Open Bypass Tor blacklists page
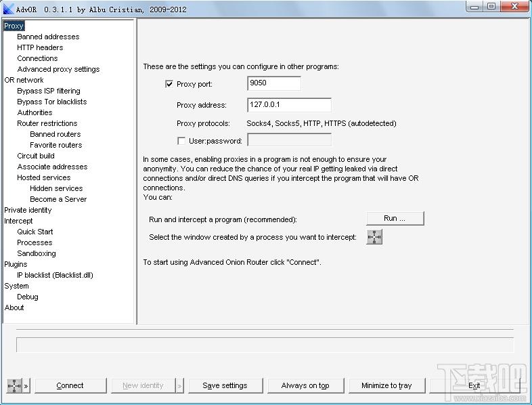Screen dimensions: 532x405 [x=52, y=102]
